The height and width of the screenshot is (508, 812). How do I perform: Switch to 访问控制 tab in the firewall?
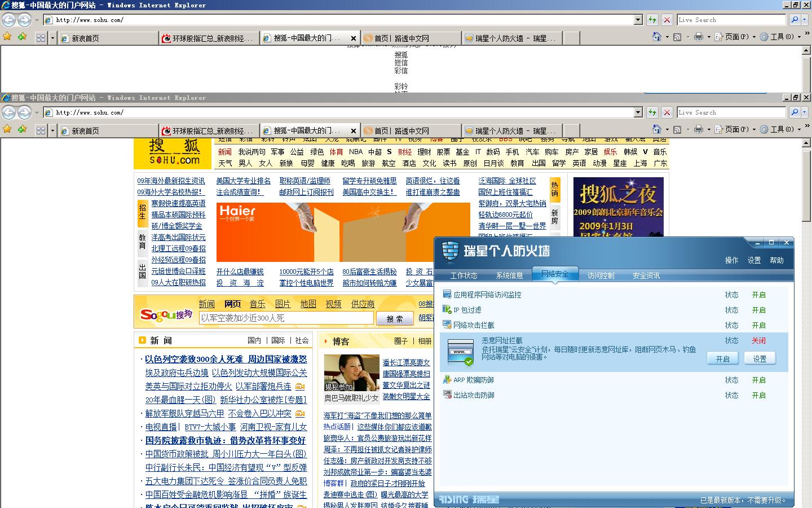tap(601, 275)
